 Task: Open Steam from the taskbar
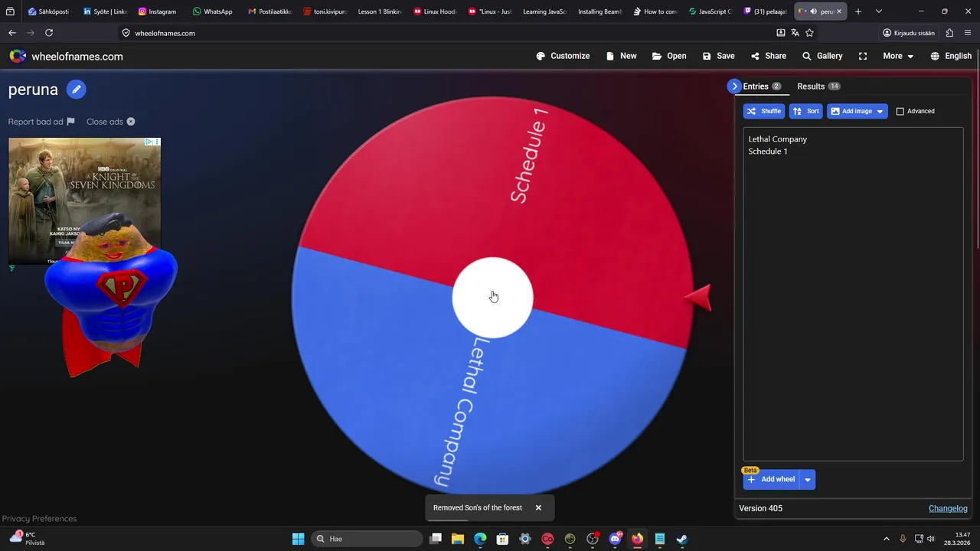(x=682, y=539)
